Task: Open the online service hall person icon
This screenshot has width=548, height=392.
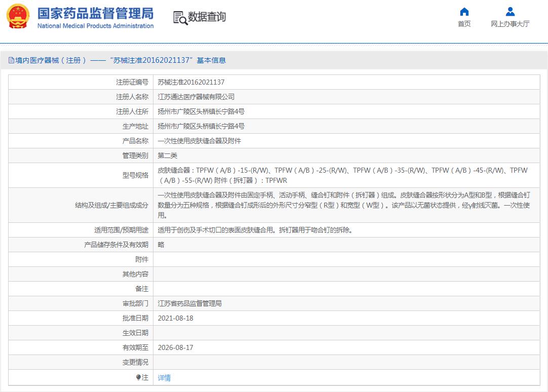Action: click(510, 12)
